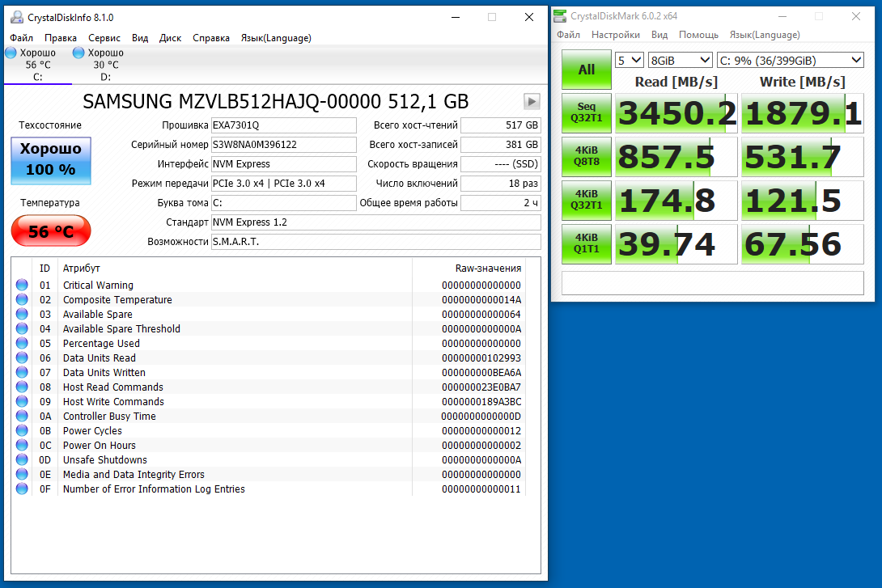The width and height of the screenshot is (882, 588).
Task: Open Диск menu in CrystalDiskInfo
Action: tap(170, 38)
